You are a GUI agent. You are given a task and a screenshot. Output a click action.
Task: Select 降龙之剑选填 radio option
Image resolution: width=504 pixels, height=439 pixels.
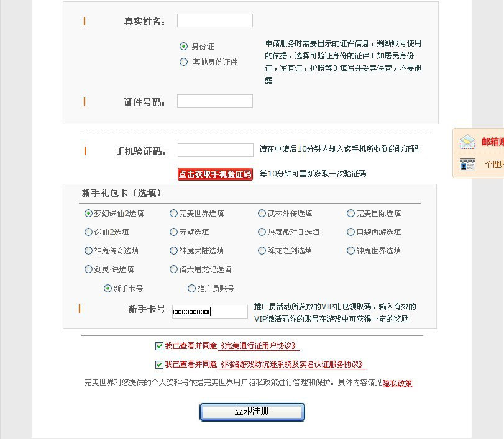pos(262,250)
